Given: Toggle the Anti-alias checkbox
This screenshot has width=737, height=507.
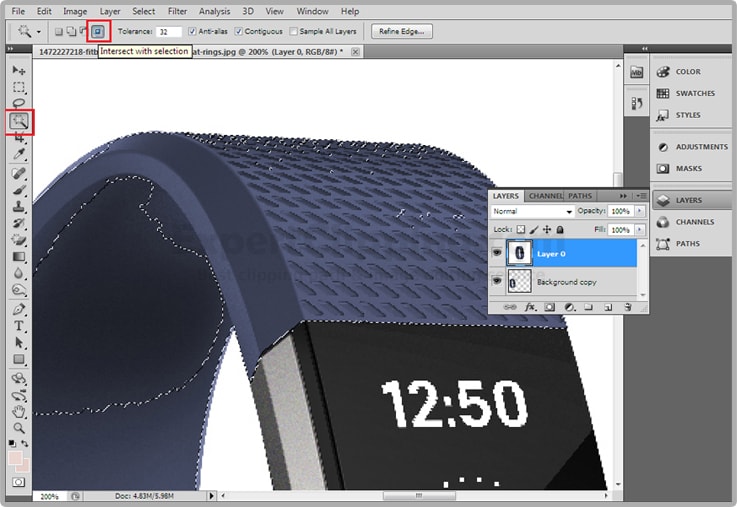Looking at the screenshot, I should coord(192,32).
